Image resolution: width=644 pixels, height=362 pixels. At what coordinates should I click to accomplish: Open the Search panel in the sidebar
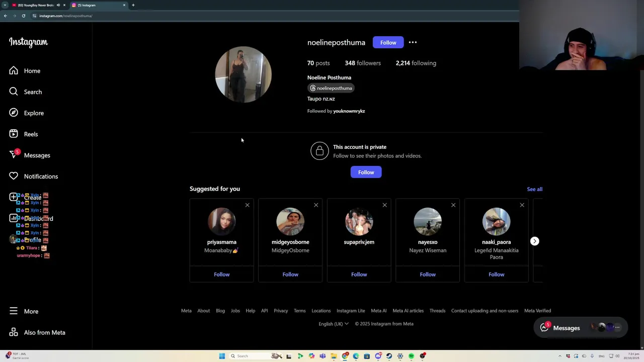click(x=26, y=92)
